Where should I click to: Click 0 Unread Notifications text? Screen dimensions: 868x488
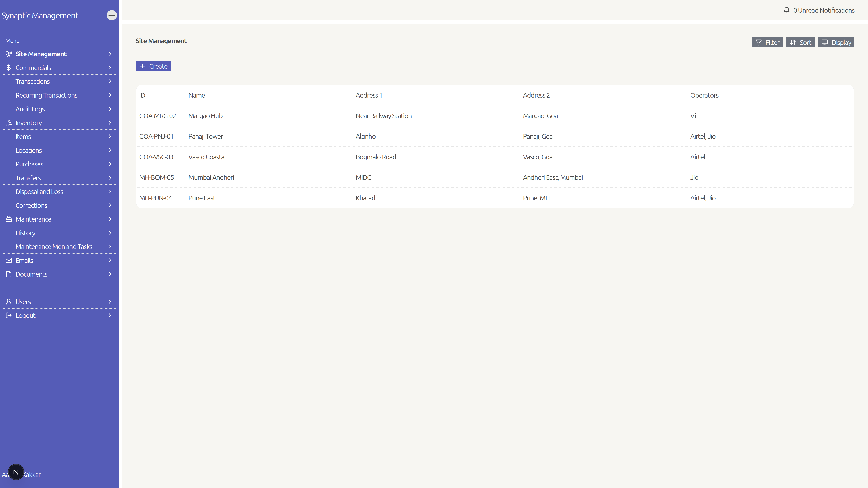(824, 10)
